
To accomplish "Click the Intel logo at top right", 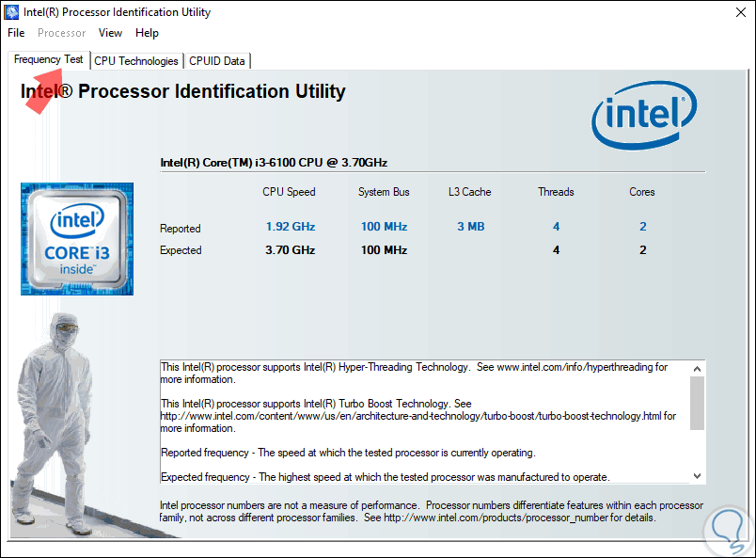I will click(x=644, y=115).
